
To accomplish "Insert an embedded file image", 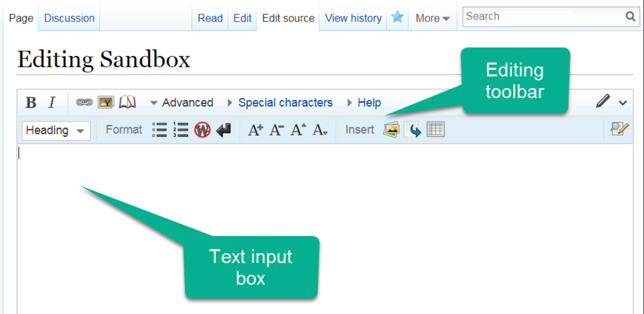I will point(106,103).
